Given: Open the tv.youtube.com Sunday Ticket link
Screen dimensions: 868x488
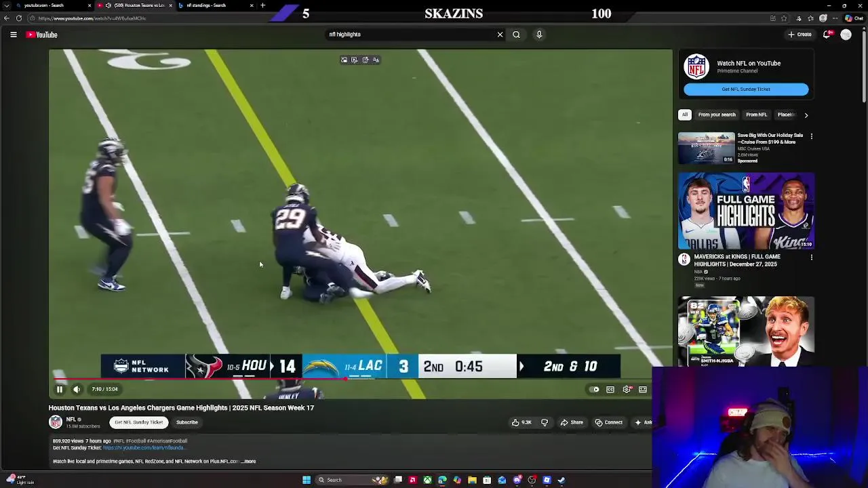Looking at the screenshot, I should [x=144, y=448].
